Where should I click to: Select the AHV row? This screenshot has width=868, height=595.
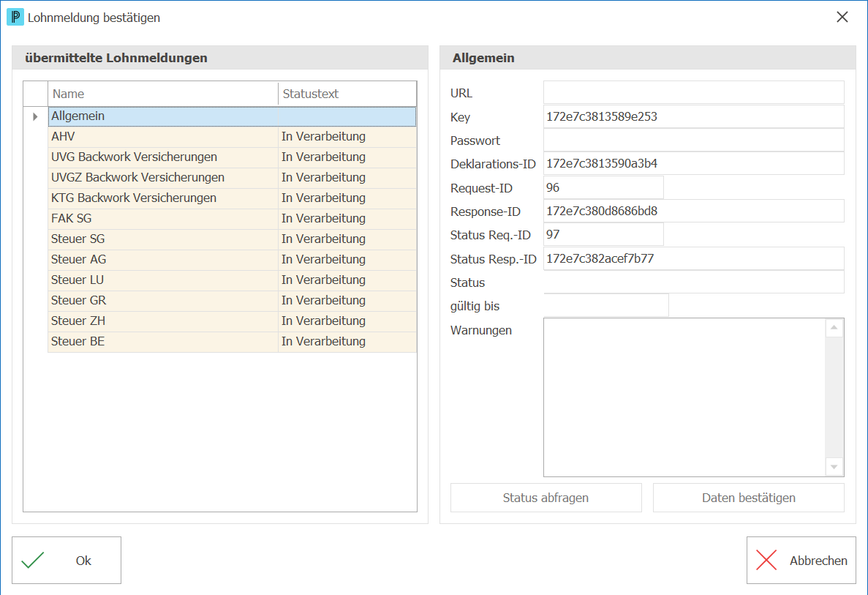(232, 137)
